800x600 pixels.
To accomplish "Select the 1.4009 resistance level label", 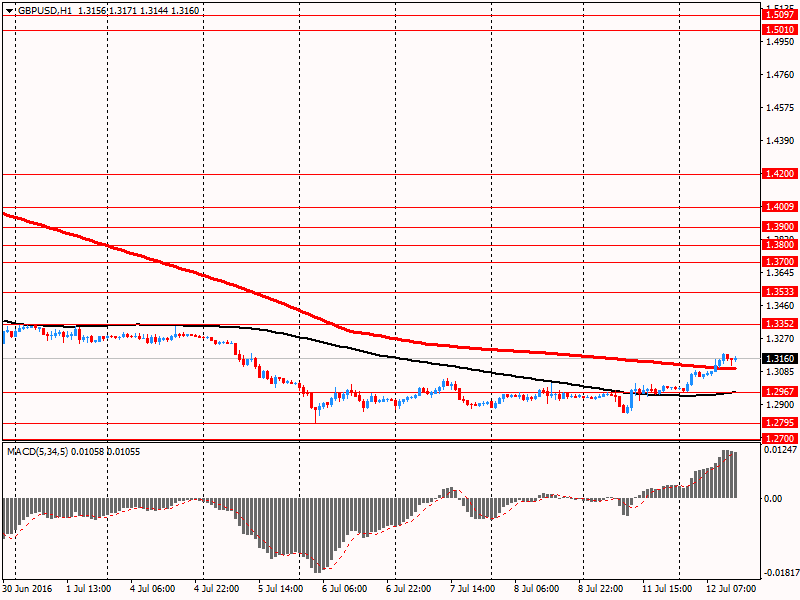I will pos(780,207).
